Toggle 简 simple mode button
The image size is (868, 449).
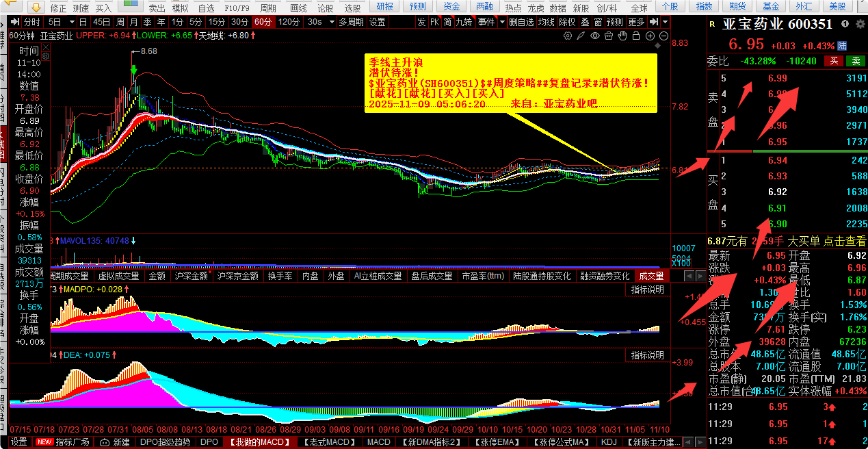tap(447, 21)
